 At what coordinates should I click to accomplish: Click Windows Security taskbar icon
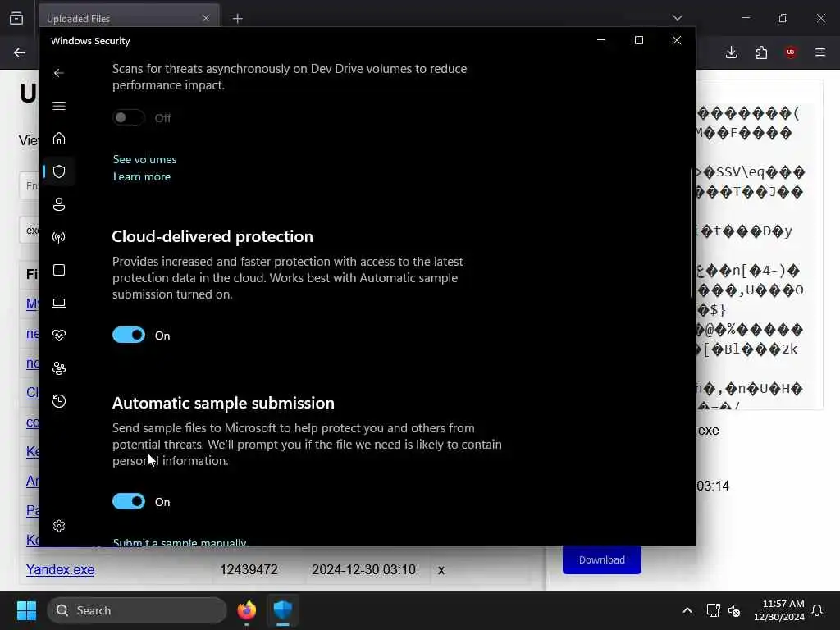pos(283,610)
